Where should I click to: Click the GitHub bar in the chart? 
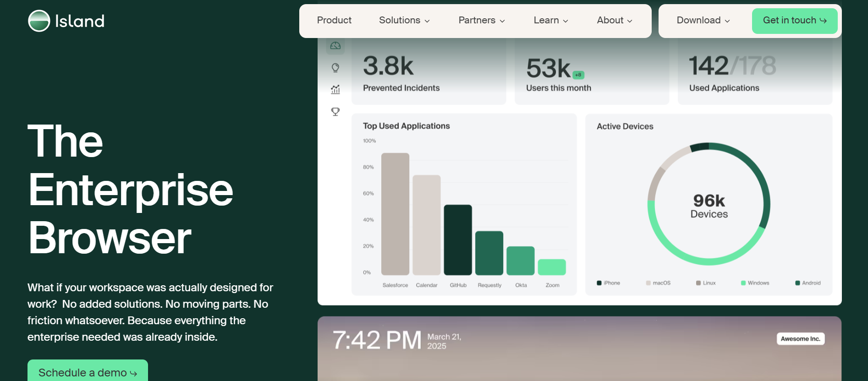(x=458, y=240)
